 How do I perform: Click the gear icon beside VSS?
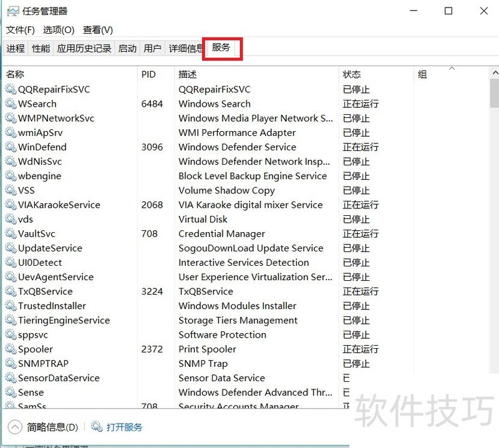[11, 190]
